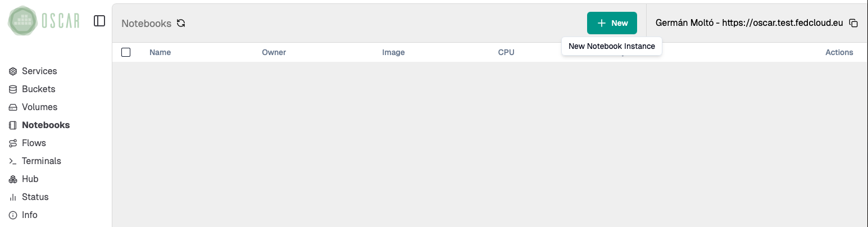This screenshot has width=868, height=227.
Task: Select all notebooks checkbox
Action: [126, 52]
